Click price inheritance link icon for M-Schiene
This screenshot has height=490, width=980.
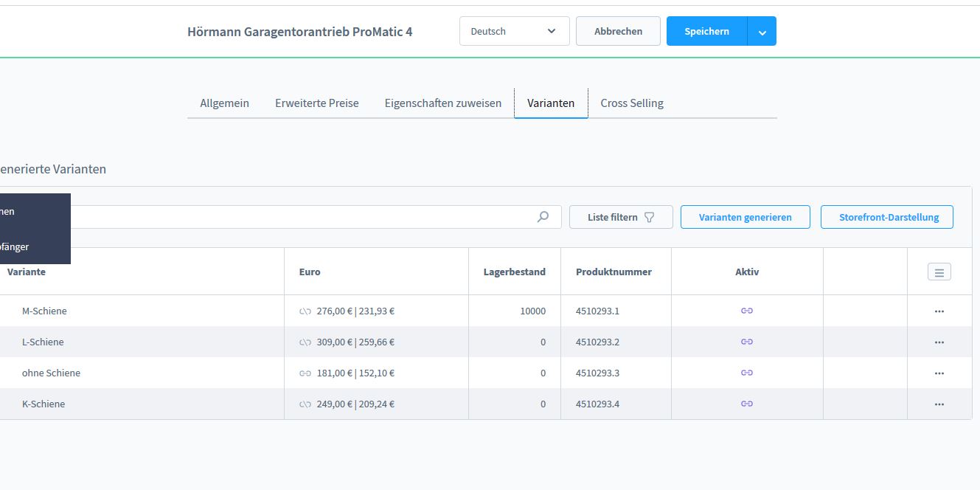point(305,311)
